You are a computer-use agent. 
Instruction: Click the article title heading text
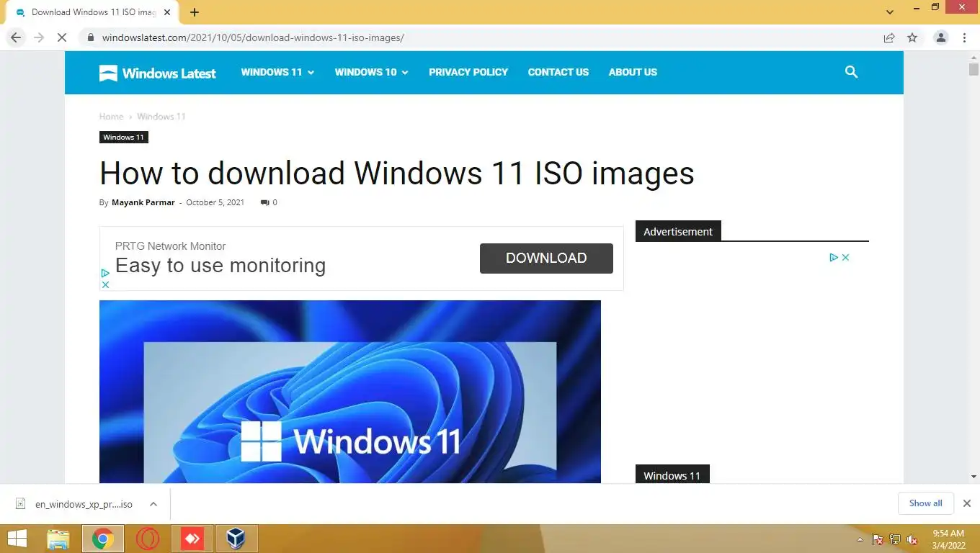pos(397,174)
